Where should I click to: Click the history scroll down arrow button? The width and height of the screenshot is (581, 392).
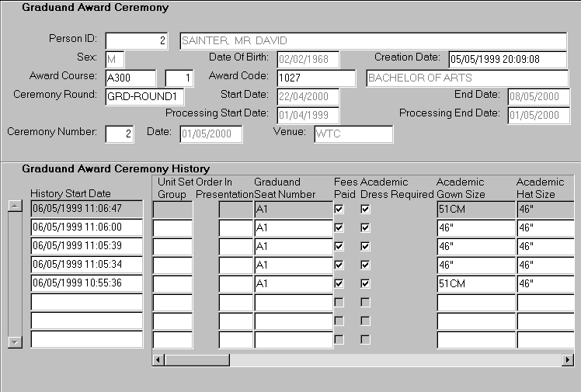pos(13,342)
